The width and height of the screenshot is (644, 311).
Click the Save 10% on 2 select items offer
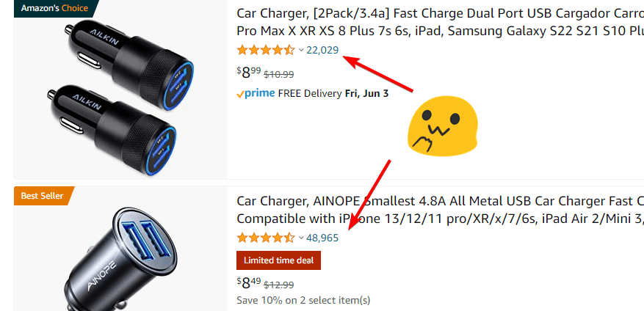point(303,300)
